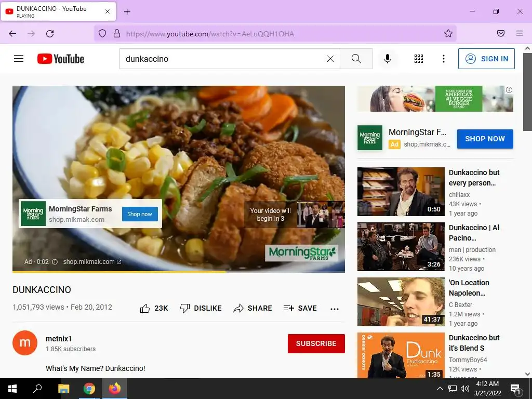This screenshot has width=532, height=399.
Task: Start voice search with microphone
Action: [388, 59]
